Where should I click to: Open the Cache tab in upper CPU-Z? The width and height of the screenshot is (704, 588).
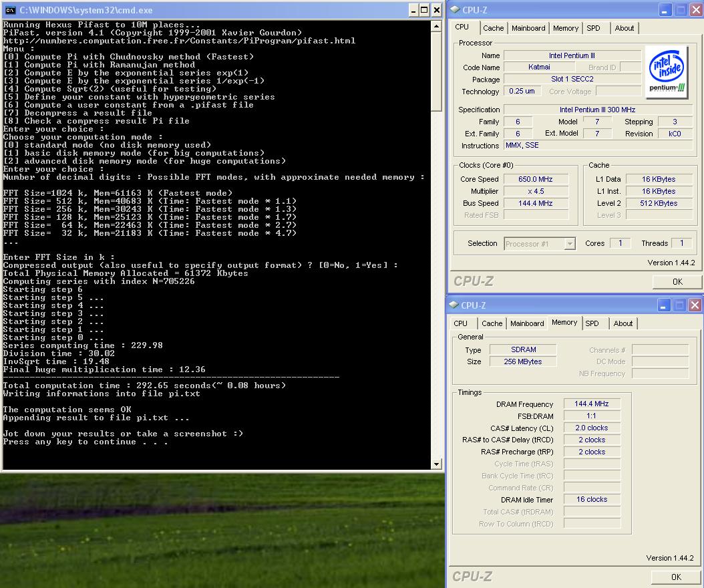(x=493, y=28)
